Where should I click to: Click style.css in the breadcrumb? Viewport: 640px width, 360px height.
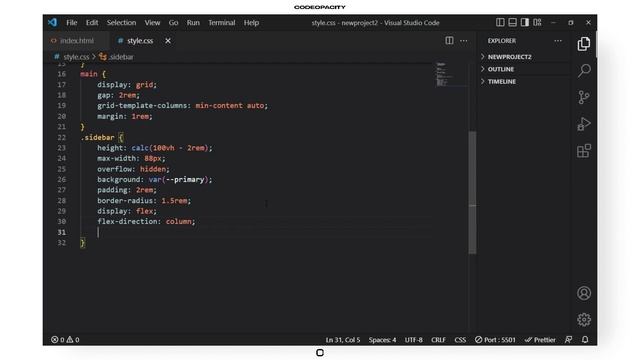[76, 57]
